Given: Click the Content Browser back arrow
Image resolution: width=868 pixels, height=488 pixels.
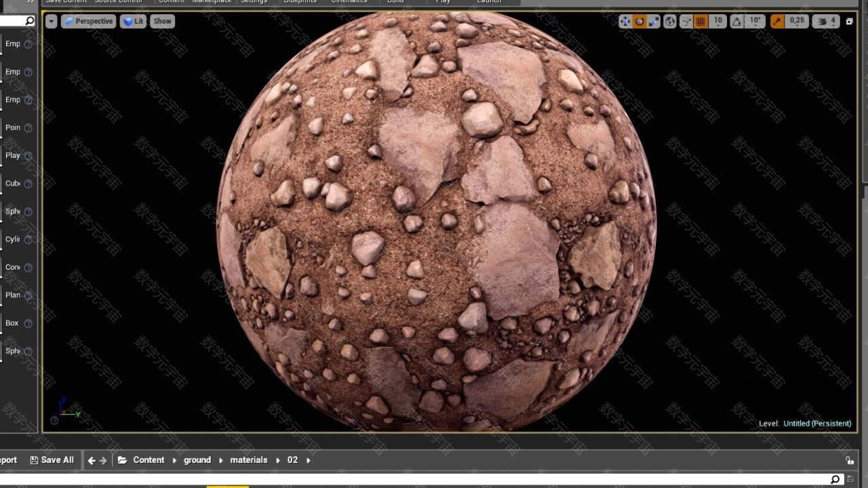Looking at the screenshot, I should tap(92, 460).
